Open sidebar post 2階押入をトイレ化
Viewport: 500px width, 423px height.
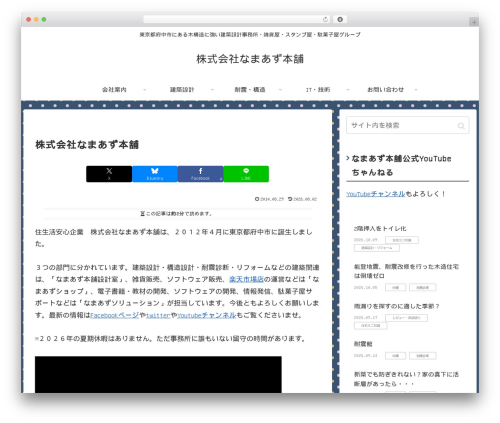point(380,229)
